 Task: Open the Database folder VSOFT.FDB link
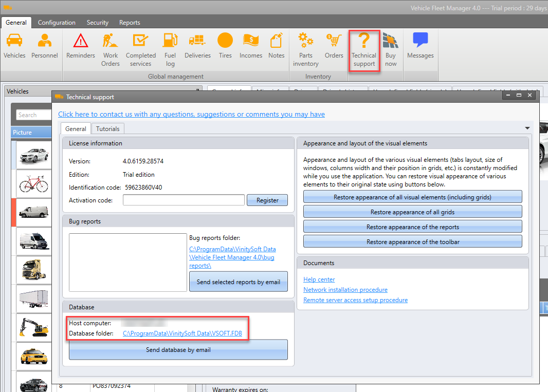[182, 333]
